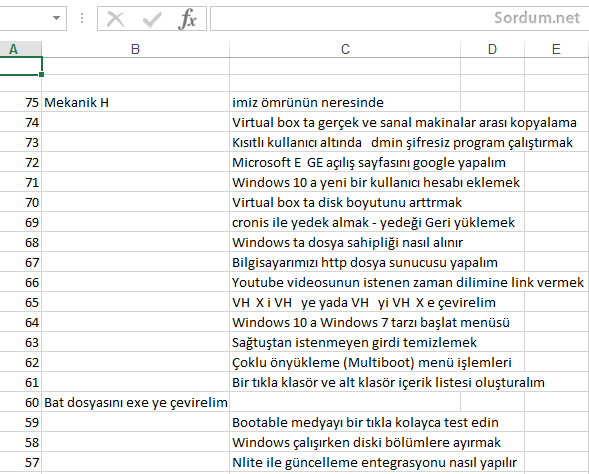The width and height of the screenshot is (589, 474).
Task: Click 'Çoklu önyükleme (Multiboot) menü işlemleri' cell
Action: tap(345, 362)
